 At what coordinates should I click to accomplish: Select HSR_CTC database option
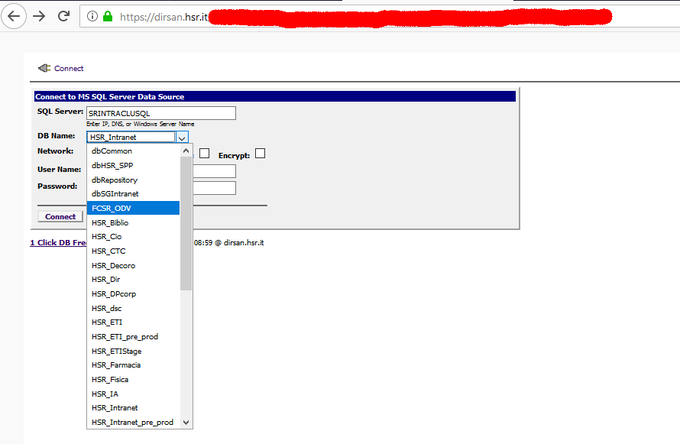pos(133,251)
